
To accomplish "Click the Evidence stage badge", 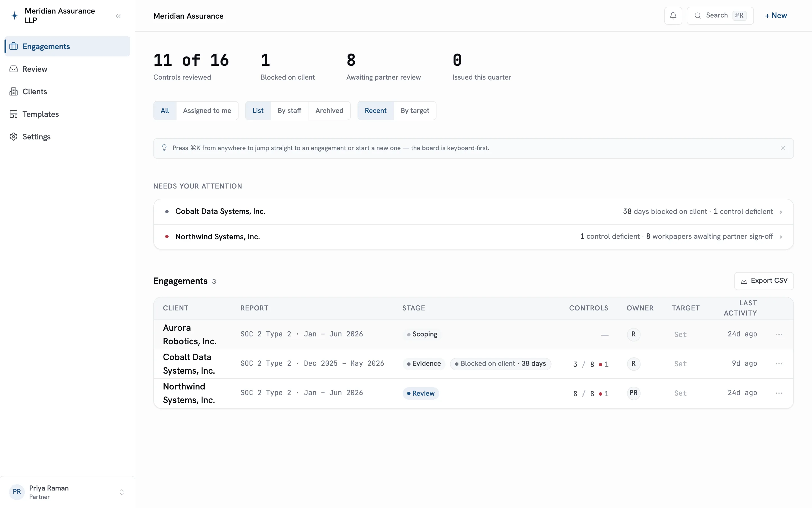I will coord(424,364).
